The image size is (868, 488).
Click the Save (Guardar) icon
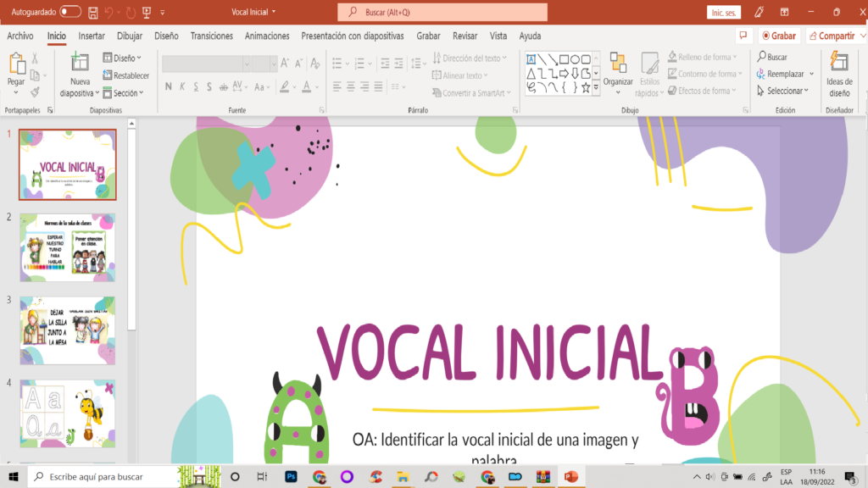pos(94,12)
